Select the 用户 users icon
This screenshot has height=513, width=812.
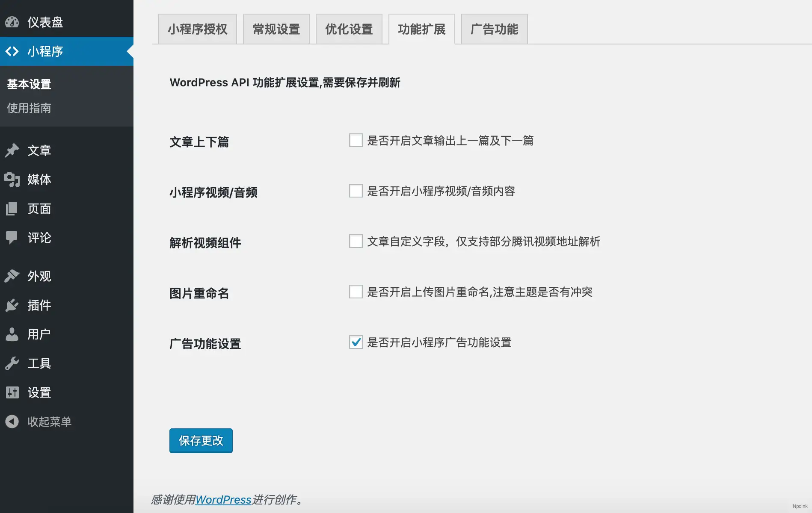click(x=12, y=334)
